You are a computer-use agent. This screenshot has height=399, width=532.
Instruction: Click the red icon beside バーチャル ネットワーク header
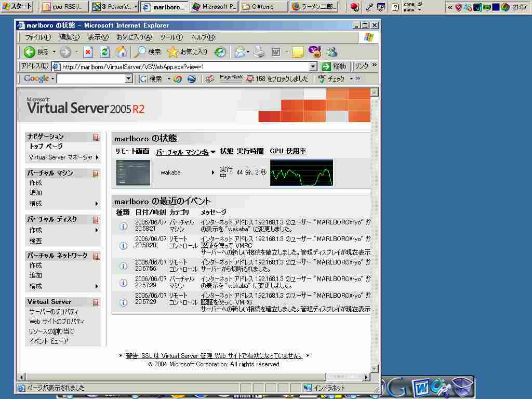click(96, 256)
